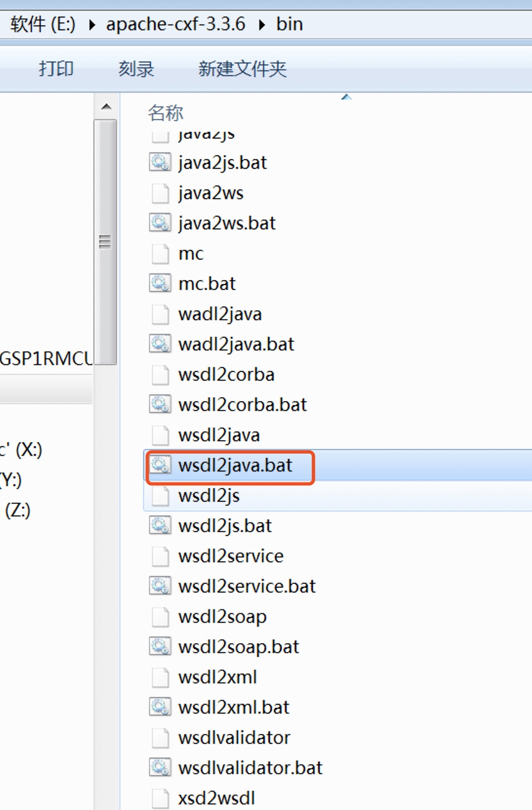Image resolution: width=532 pixels, height=810 pixels.
Task: Select wsdl2xml.bat file name
Action: [x=234, y=707]
